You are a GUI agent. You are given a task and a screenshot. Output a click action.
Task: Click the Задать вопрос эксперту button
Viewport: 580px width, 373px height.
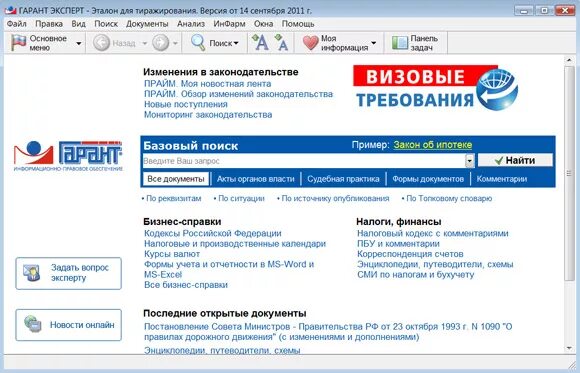[x=68, y=273]
